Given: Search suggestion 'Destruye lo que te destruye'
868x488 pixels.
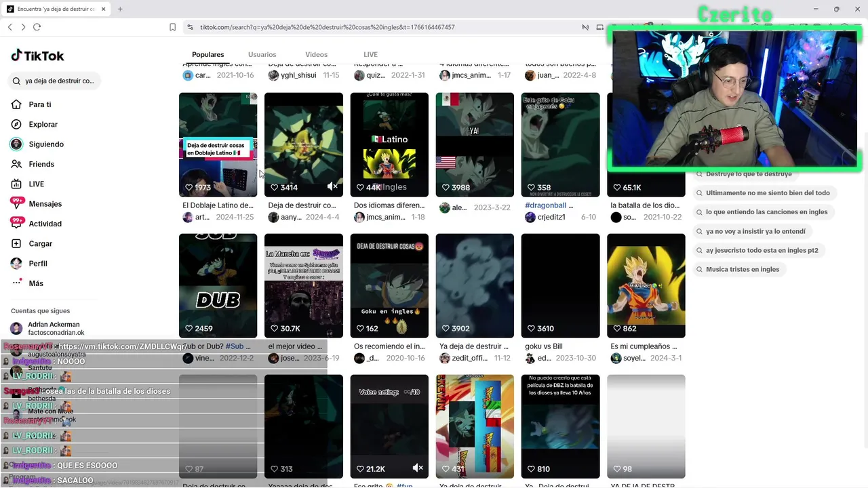Looking at the screenshot, I should [x=749, y=174].
